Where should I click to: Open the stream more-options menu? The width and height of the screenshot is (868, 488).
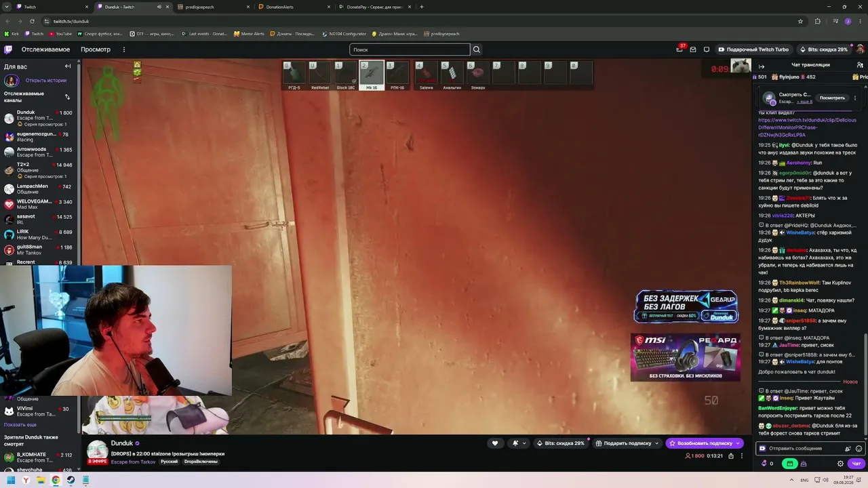742,456
